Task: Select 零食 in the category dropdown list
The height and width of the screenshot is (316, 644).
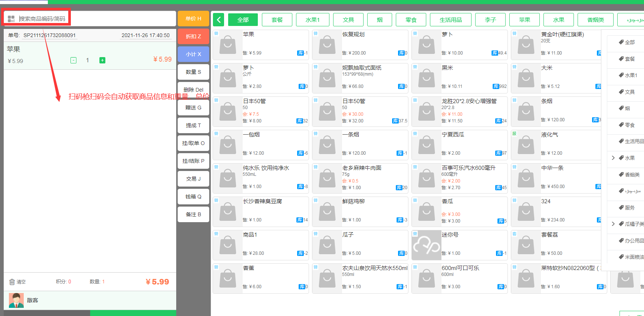Action: [630, 125]
